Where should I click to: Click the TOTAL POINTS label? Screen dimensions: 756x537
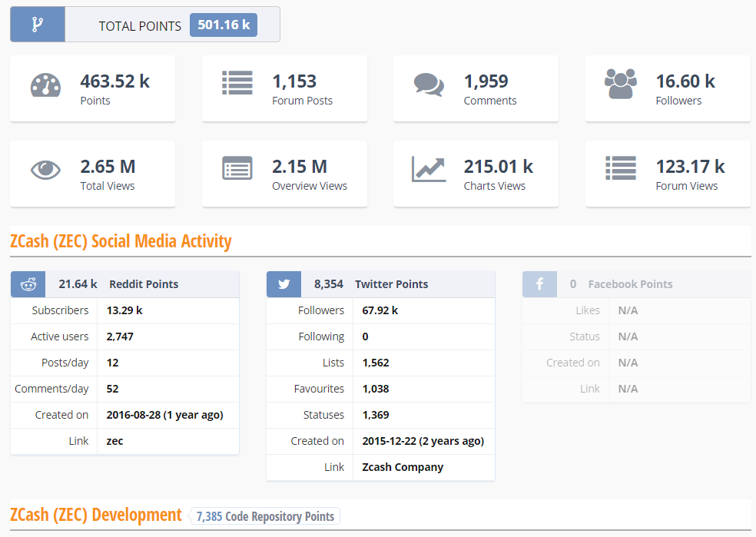tap(140, 26)
